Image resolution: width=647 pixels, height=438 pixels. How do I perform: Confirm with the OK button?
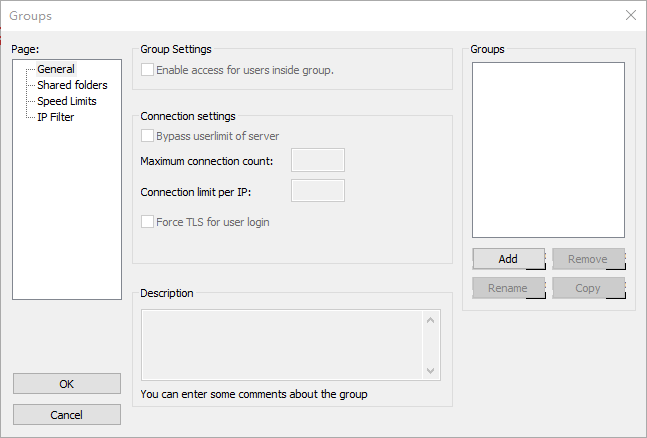(x=67, y=384)
